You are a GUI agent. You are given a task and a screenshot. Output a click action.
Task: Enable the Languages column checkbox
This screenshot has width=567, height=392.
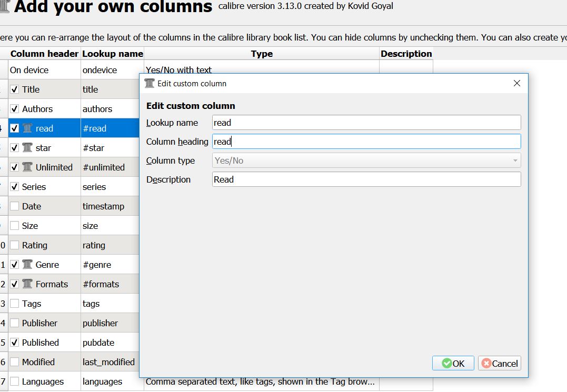click(x=14, y=381)
